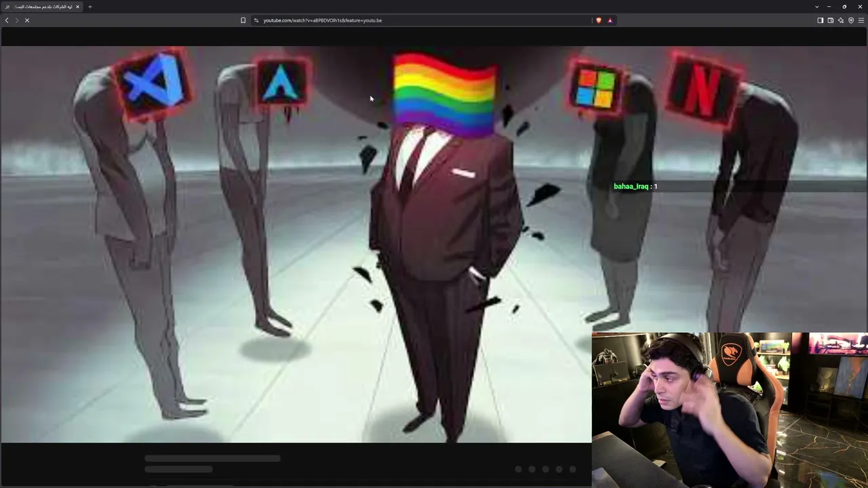Screen dimensions: 868x488
Task: Open the Brave Rewards triangle icon
Action: pyautogui.click(x=610, y=20)
